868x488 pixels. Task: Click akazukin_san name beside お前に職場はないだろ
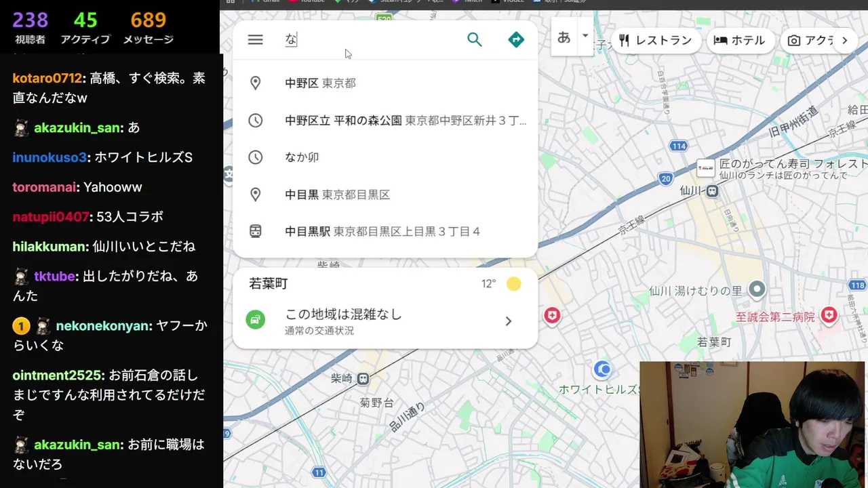click(x=77, y=445)
